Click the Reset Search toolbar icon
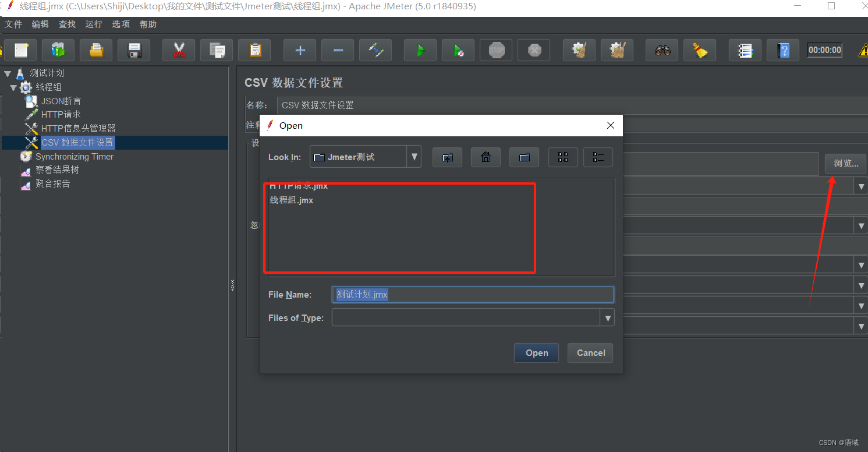Viewport: 868px width, 452px height. pyautogui.click(x=700, y=50)
